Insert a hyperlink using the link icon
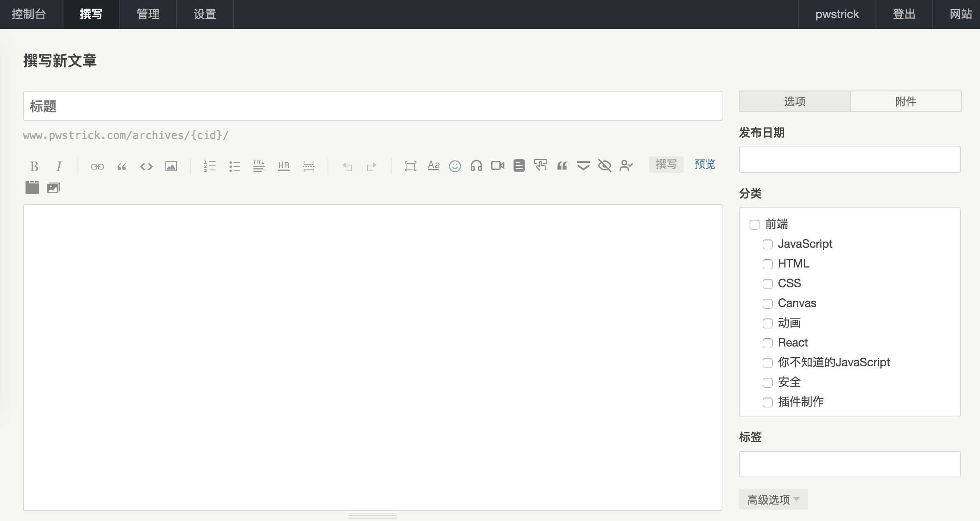 tap(98, 166)
